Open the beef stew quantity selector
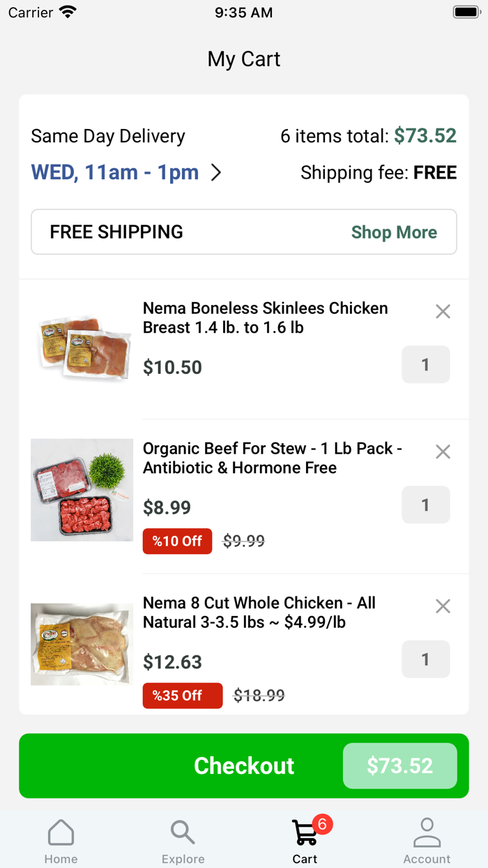 tap(426, 504)
